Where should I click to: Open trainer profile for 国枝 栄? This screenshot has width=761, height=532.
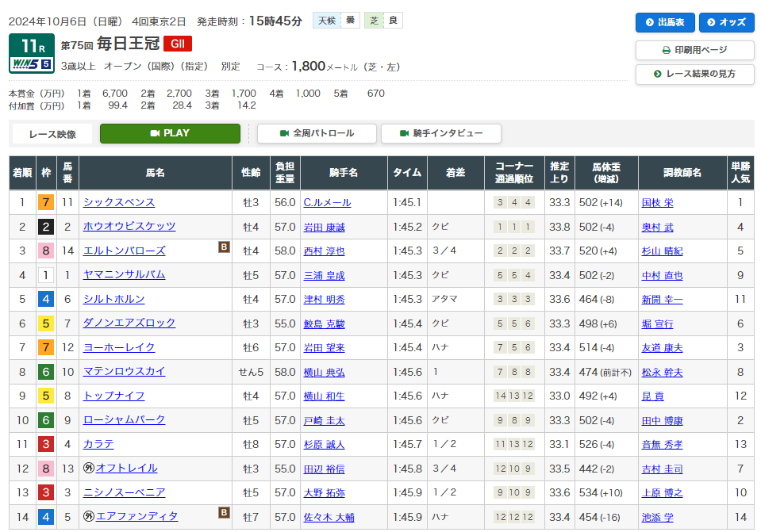coord(657,203)
